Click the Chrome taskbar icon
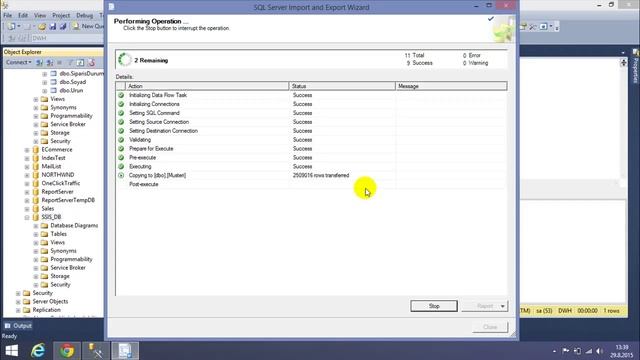Image resolution: width=640 pixels, height=360 pixels. pyautogui.click(x=67, y=351)
